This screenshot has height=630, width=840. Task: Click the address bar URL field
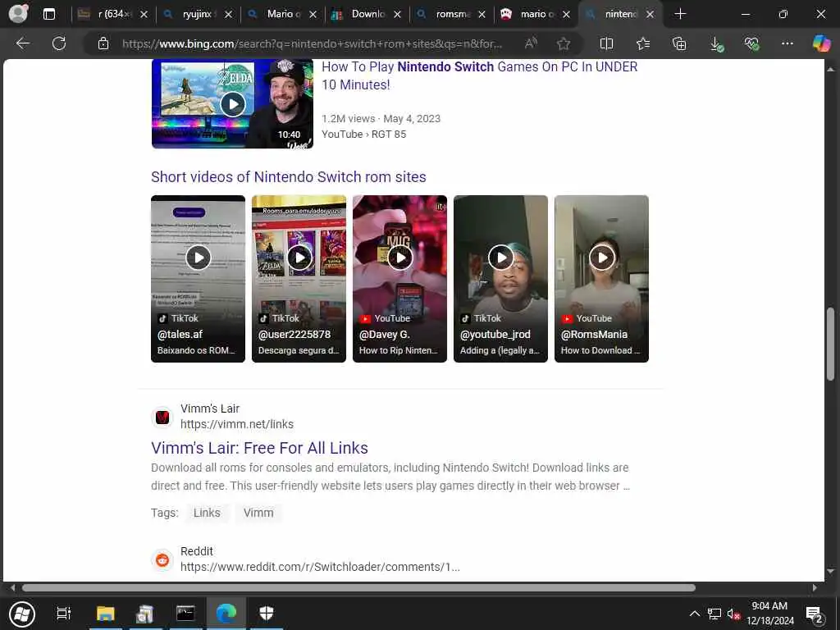coord(312,43)
